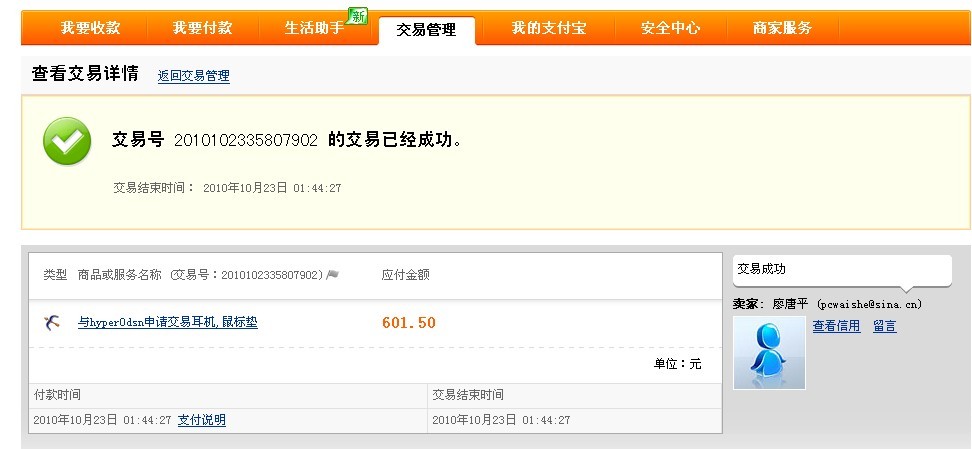This screenshot has height=449, width=972.
Task: Click the flag icon beside the transaction number
Action: [x=333, y=275]
